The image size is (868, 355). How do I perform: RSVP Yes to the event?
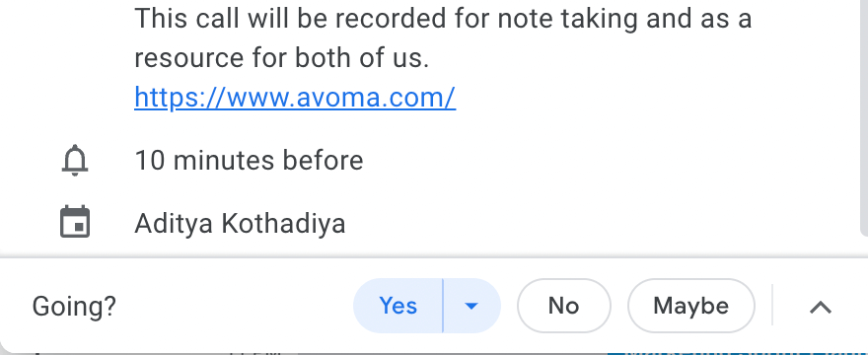coord(398,306)
